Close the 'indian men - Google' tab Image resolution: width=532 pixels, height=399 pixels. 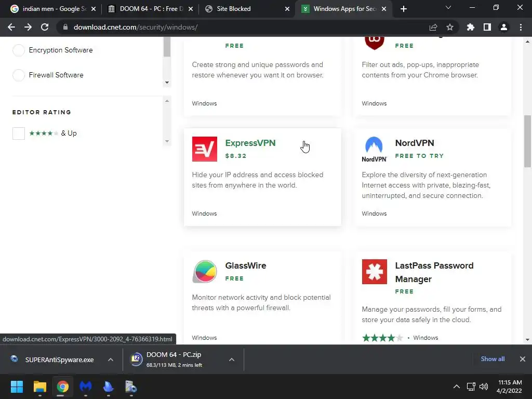(94, 9)
